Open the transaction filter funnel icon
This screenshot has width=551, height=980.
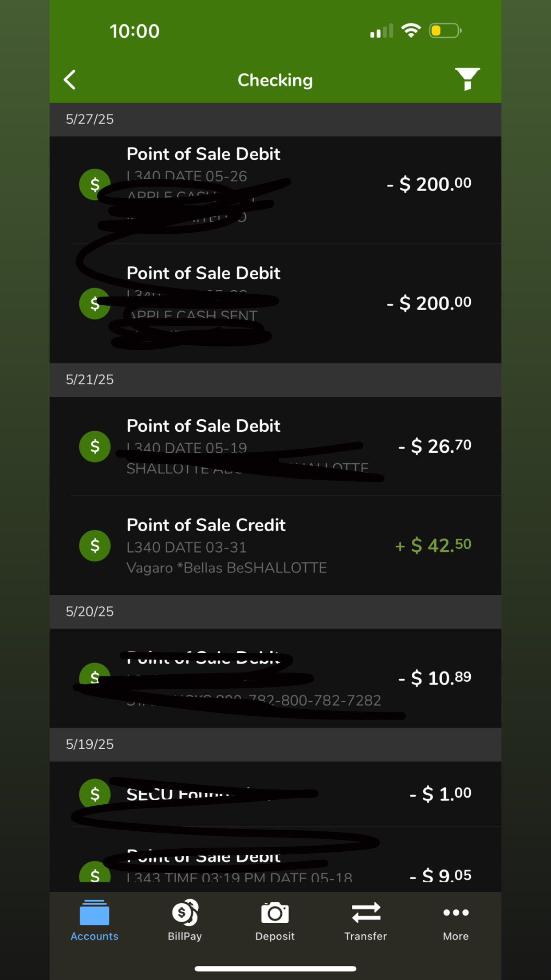467,79
